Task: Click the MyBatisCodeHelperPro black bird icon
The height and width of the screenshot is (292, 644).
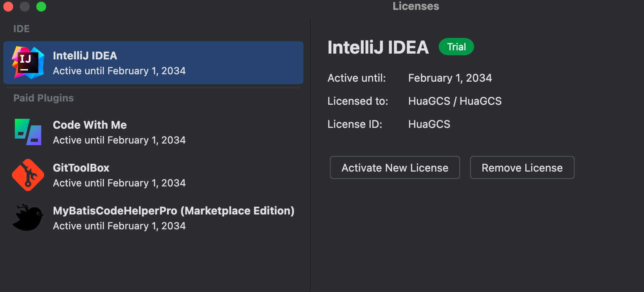Action: point(28,217)
